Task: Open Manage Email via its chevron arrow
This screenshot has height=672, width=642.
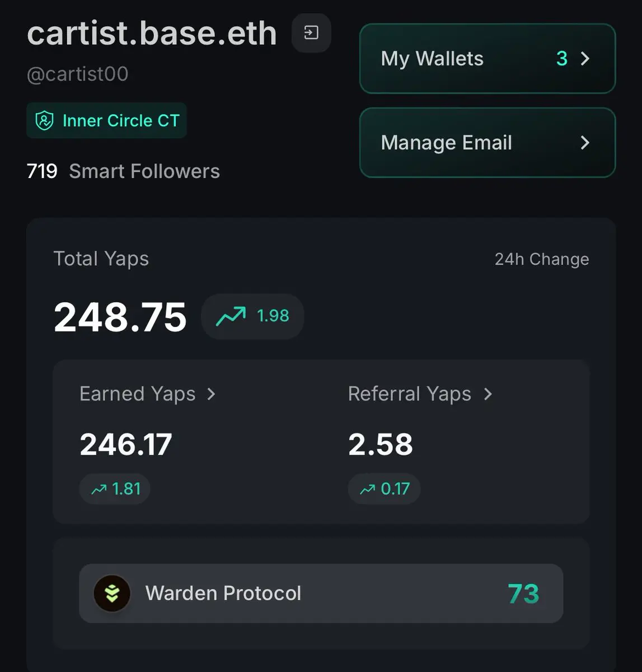Action: (x=585, y=142)
